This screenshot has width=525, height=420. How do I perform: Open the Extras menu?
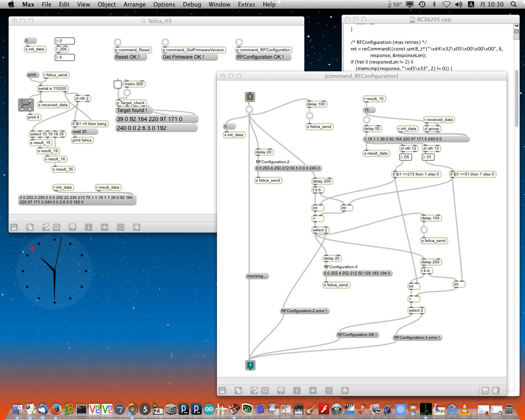click(x=246, y=5)
